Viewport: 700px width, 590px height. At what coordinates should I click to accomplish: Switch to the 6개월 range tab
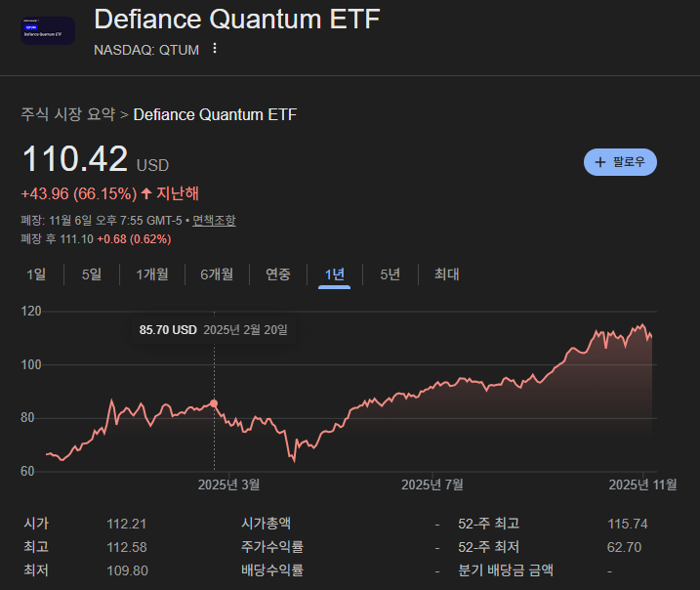coord(217,274)
